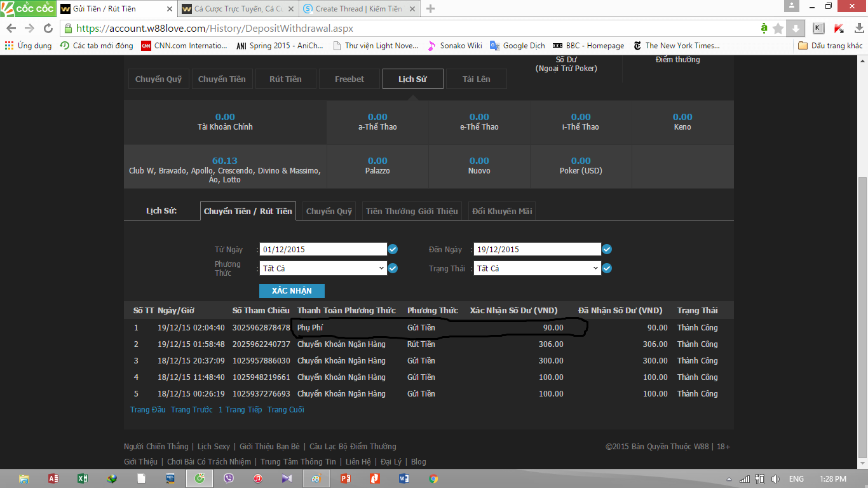Click the Phương Thức checkmark icon

tap(393, 268)
